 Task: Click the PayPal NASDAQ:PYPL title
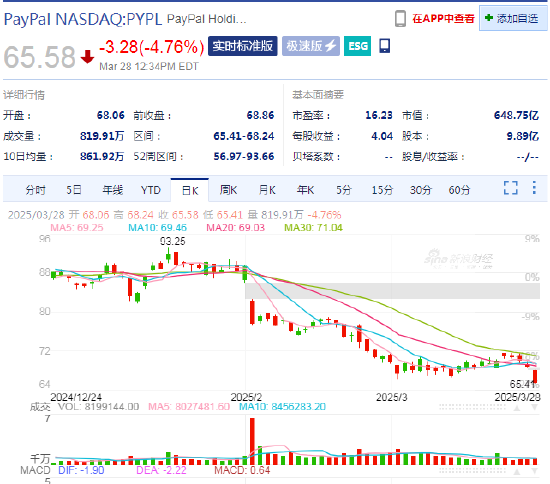pyautogui.click(x=83, y=19)
